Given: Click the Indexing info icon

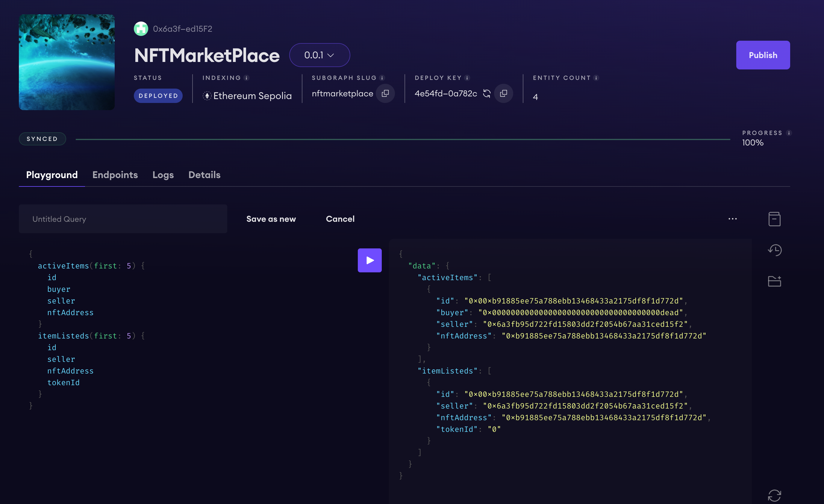Looking at the screenshot, I should (x=246, y=78).
